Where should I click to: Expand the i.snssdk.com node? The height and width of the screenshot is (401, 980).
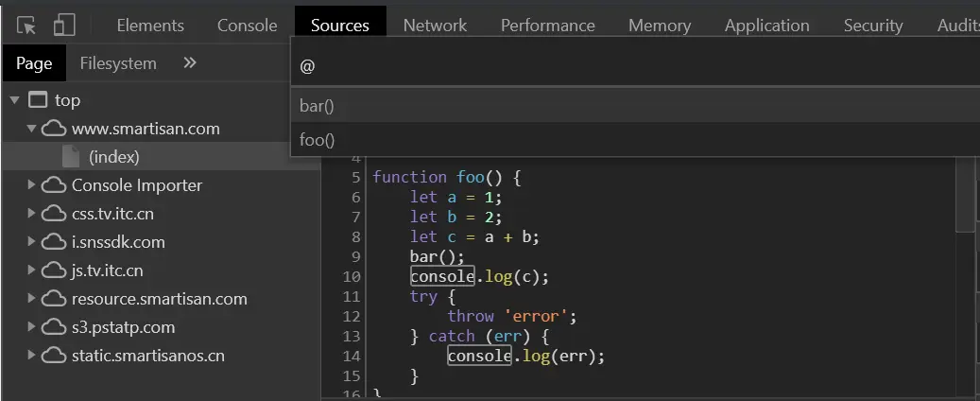pos(31,242)
